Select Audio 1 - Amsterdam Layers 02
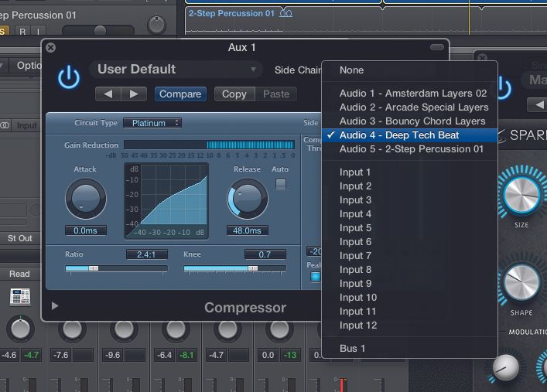This screenshot has width=547, height=392. point(409,93)
